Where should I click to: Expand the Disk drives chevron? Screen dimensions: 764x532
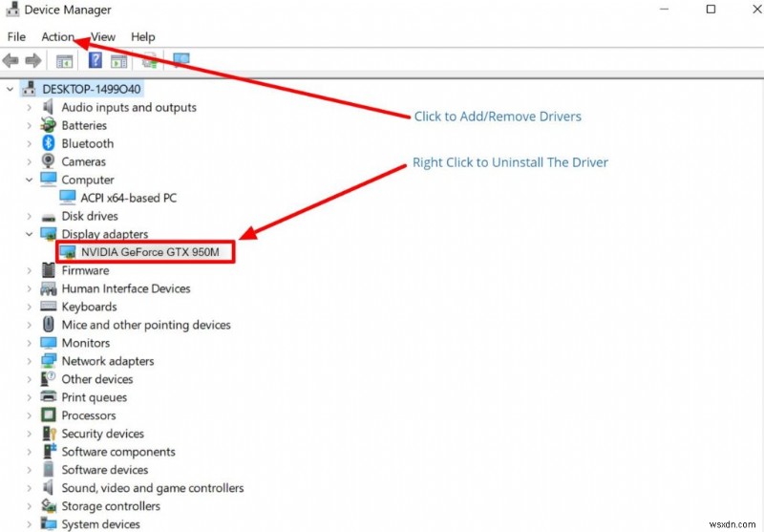(x=30, y=216)
